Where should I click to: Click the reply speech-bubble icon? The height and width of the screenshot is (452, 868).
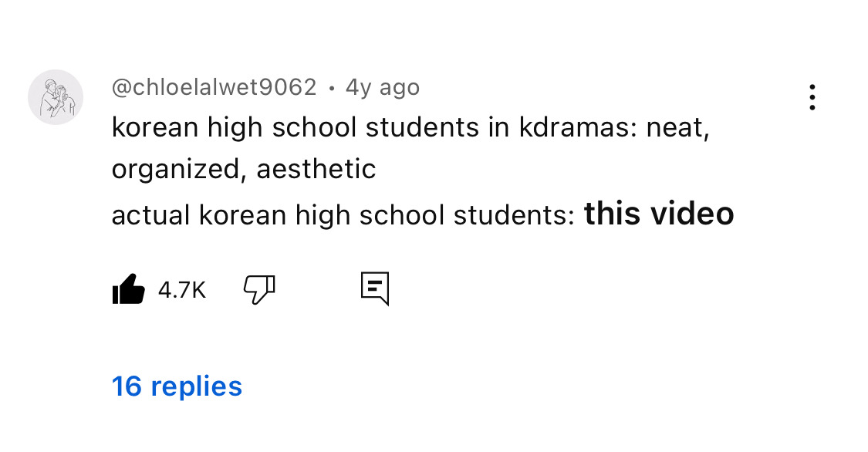[x=375, y=289]
